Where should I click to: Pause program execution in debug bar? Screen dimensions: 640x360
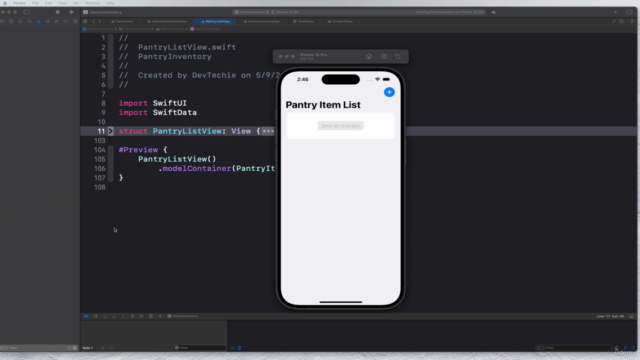coord(96,316)
